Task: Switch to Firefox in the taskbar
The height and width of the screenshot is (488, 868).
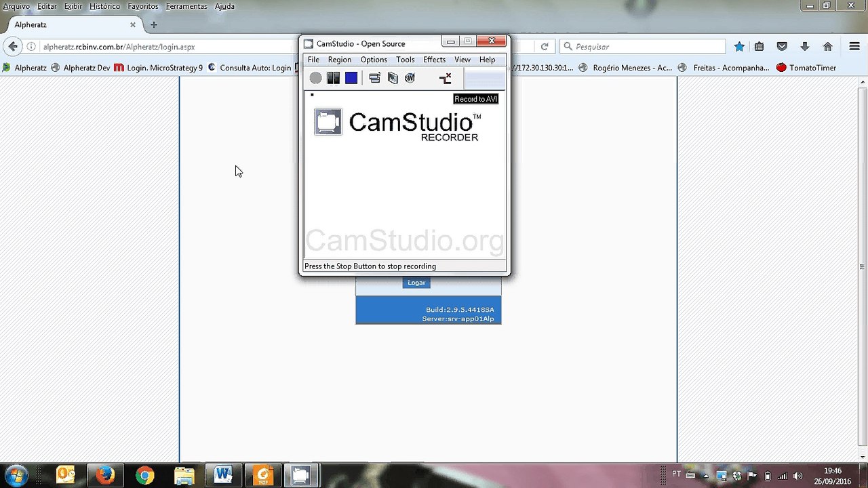Action: click(105, 475)
